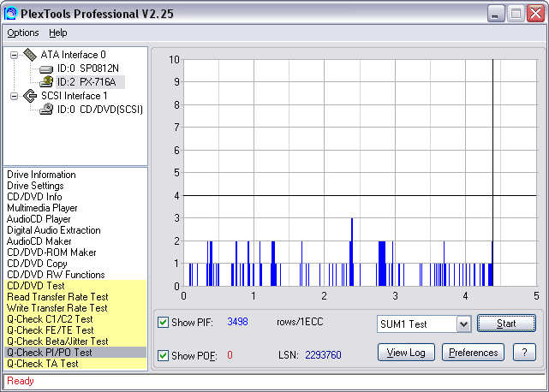Image resolution: width=549 pixels, height=392 pixels.
Task: Click the CD/DVD(SCSI) drive icon
Action: pyautogui.click(x=46, y=110)
